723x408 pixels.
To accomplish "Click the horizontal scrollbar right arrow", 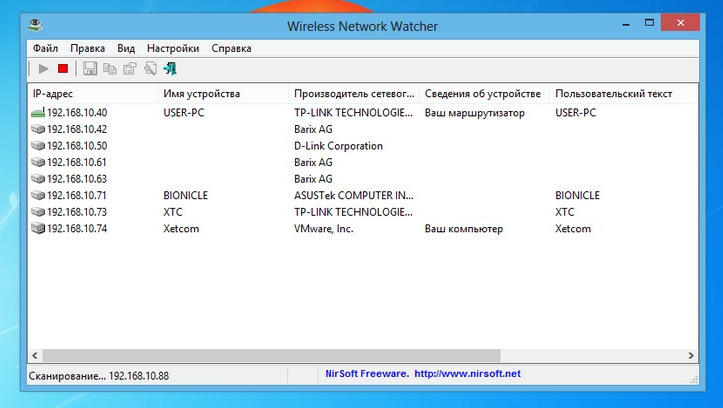I will 691,355.
